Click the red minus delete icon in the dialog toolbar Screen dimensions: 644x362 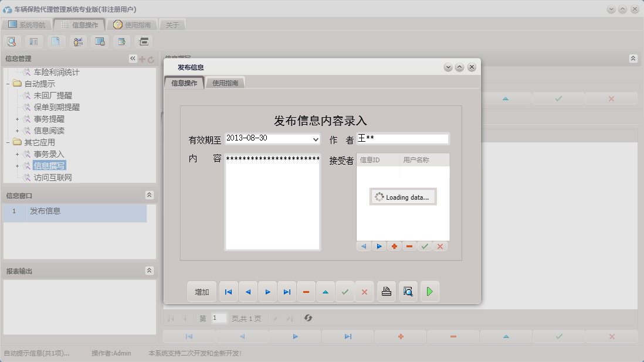pyautogui.click(x=306, y=291)
